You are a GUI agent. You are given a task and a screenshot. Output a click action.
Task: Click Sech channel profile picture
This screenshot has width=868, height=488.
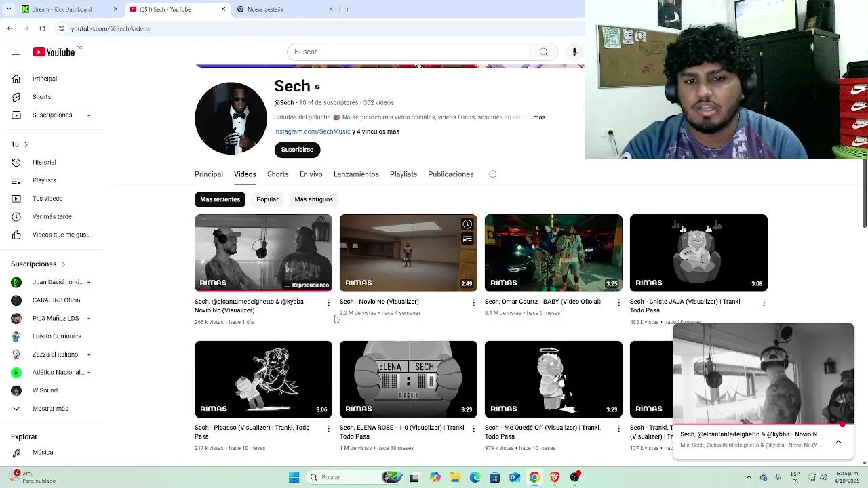point(231,119)
